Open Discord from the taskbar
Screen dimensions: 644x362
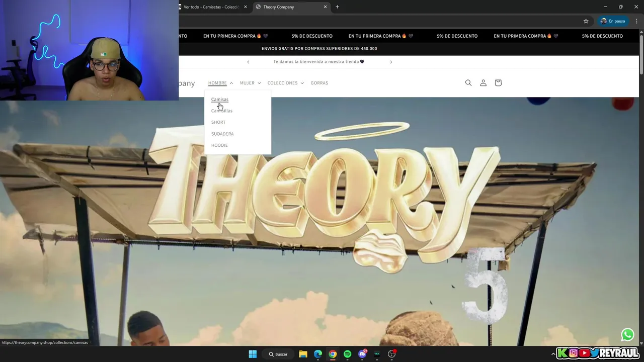tap(362, 354)
